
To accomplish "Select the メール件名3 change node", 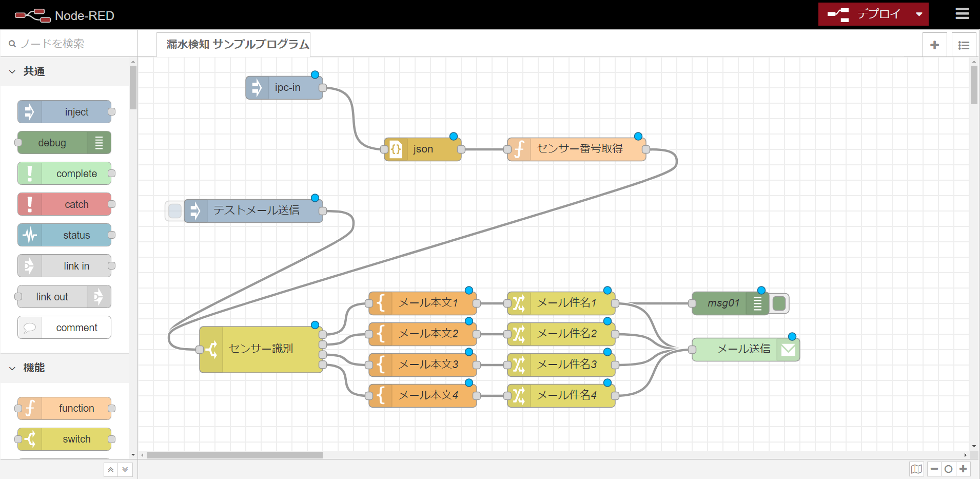I will pyautogui.click(x=561, y=365).
